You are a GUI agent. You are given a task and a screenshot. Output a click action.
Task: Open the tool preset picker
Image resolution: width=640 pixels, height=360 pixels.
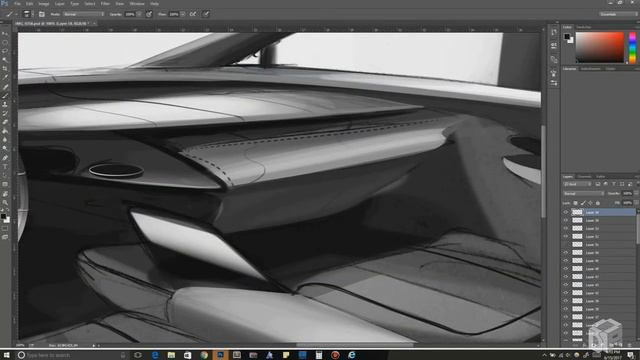pyautogui.click(x=11, y=14)
